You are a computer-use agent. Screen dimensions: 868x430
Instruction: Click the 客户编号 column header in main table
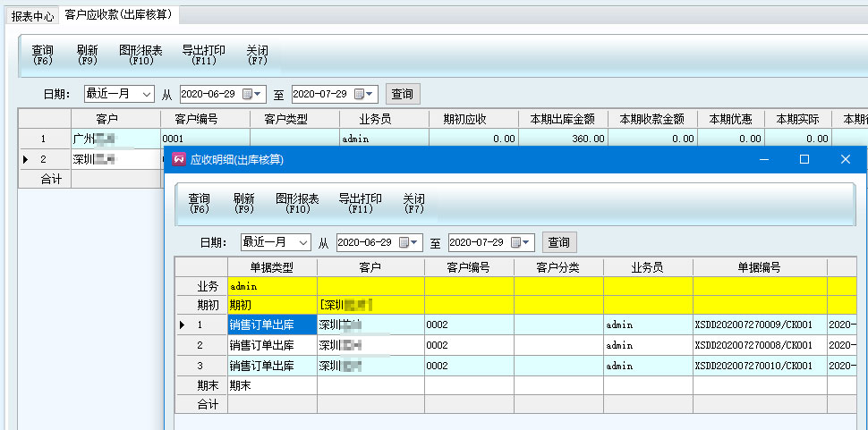click(x=206, y=119)
